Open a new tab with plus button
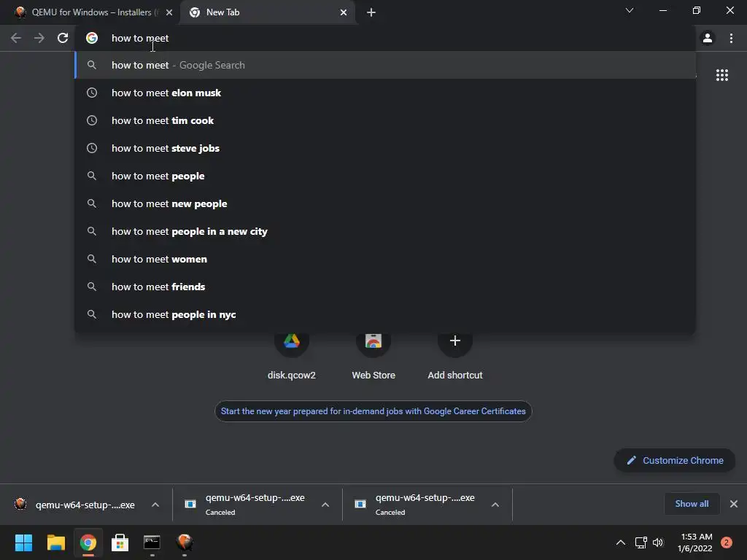The width and height of the screenshot is (747, 560). pos(371,12)
